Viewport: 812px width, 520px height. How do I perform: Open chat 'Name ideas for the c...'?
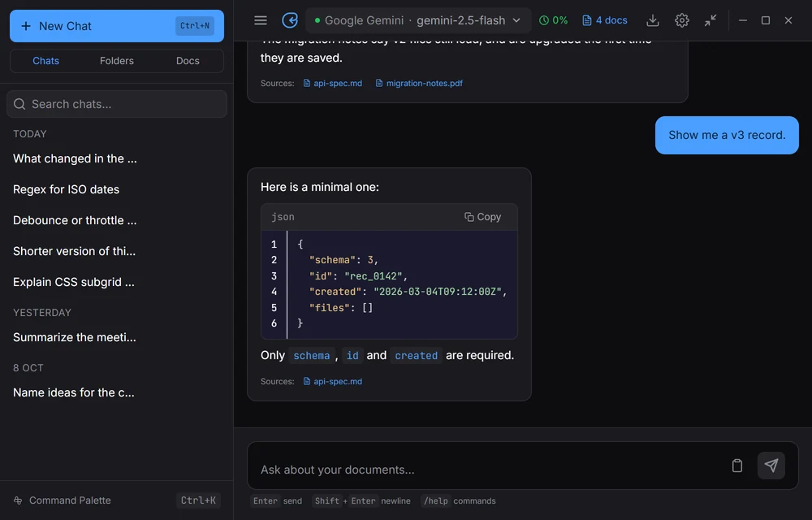click(116, 392)
